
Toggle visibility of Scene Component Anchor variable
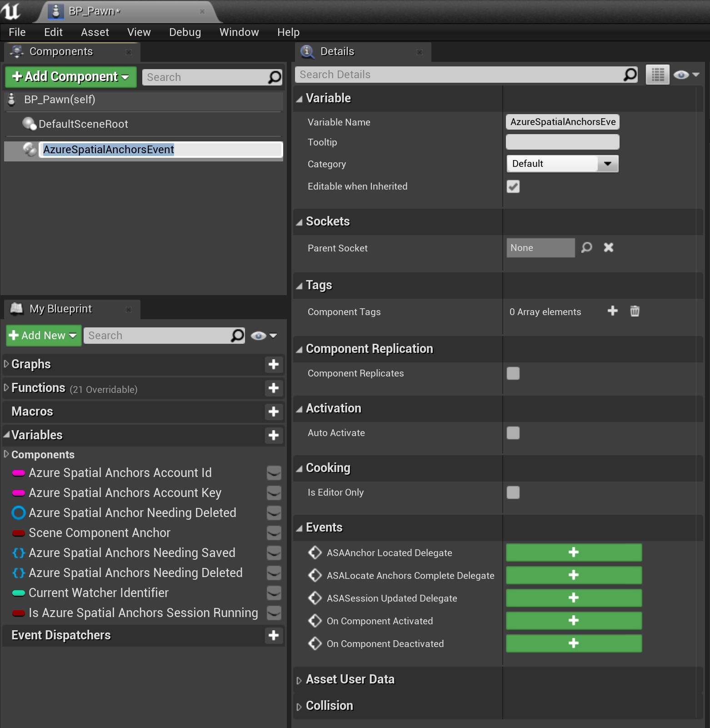point(274,533)
